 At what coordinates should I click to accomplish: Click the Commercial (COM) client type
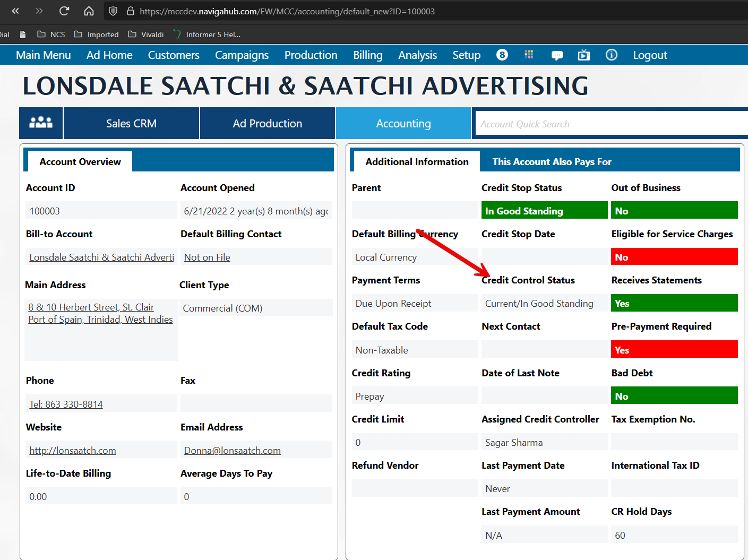(x=256, y=308)
